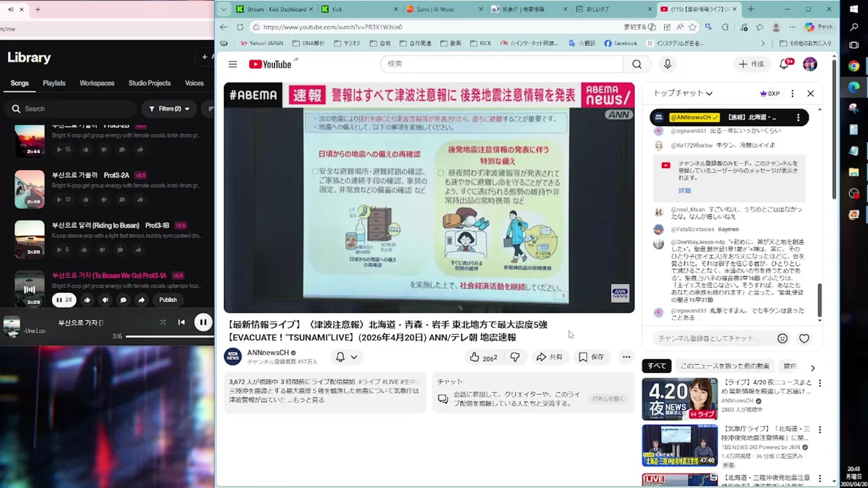Viewport: 868px width, 488px height.
Task: Click the YouTube 検索 search field
Action: [x=501, y=64]
